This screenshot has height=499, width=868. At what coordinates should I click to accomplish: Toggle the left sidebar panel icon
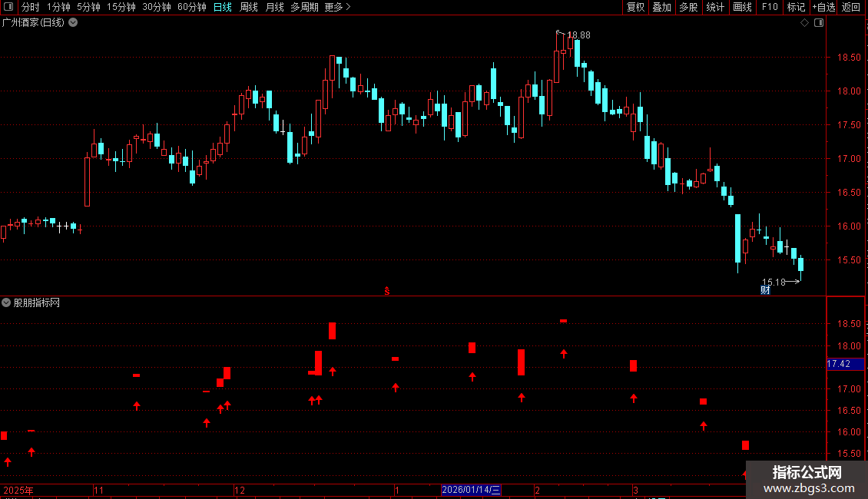tap(8, 7)
